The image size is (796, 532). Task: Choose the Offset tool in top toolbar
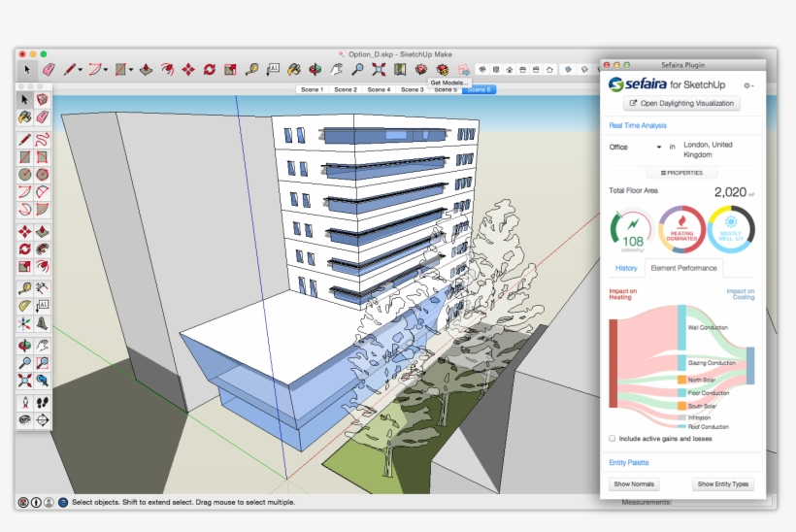tap(167, 70)
